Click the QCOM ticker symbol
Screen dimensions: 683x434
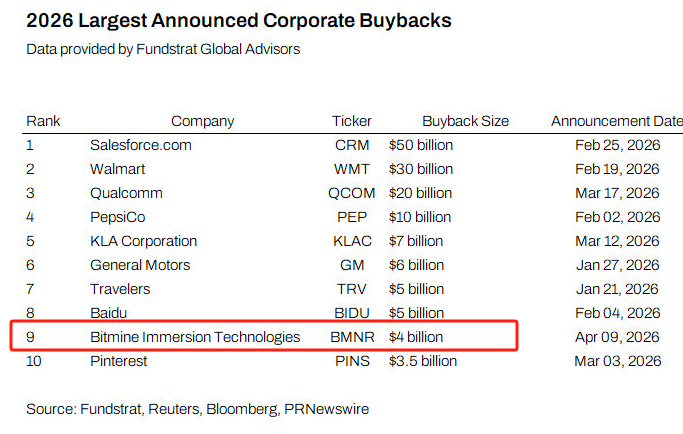click(352, 193)
